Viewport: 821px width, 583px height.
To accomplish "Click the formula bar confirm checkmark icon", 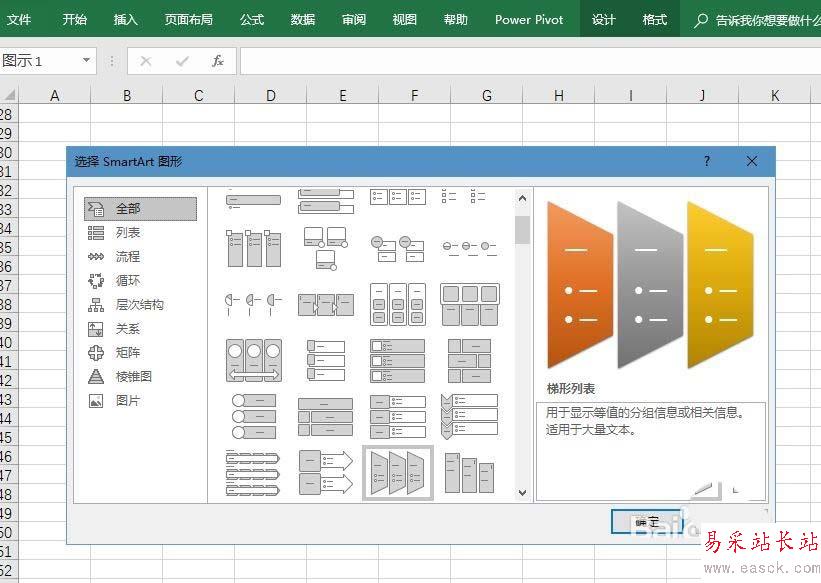I will click(182, 61).
